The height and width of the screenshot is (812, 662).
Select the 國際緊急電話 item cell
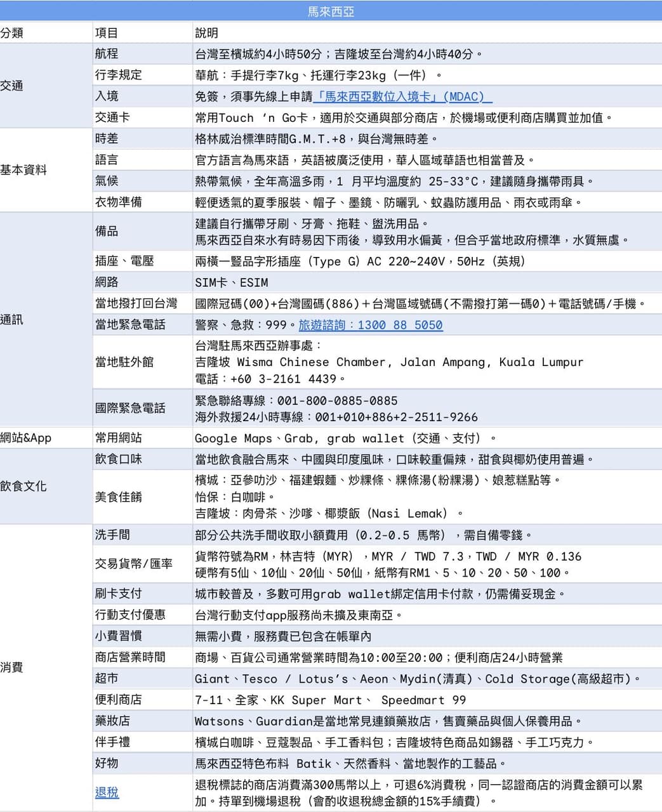click(x=143, y=408)
